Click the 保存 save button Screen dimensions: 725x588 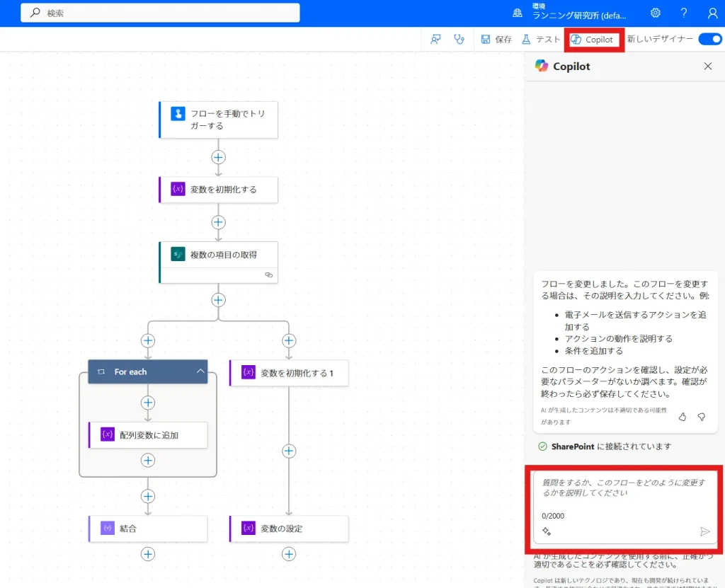point(496,40)
